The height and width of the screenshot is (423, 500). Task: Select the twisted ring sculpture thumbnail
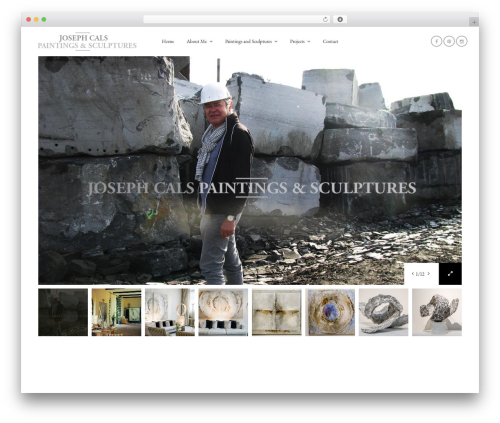(383, 312)
